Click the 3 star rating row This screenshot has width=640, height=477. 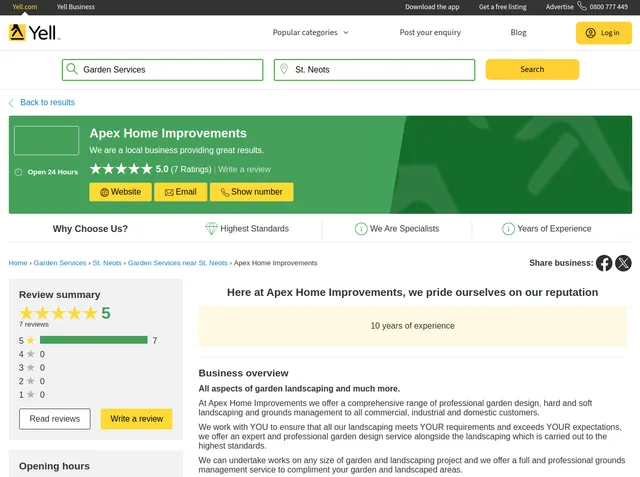tap(32, 368)
